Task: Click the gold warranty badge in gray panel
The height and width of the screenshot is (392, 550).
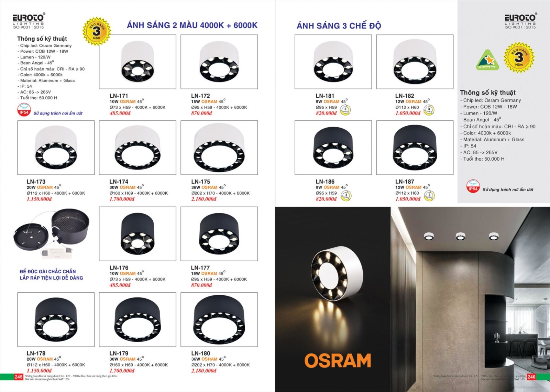Action: (x=519, y=57)
